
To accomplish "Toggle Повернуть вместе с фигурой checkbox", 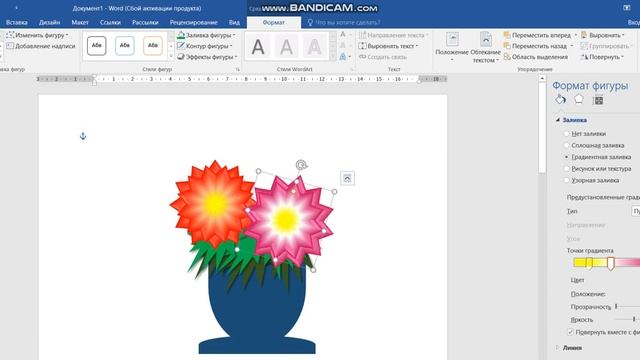I will point(571,332).
